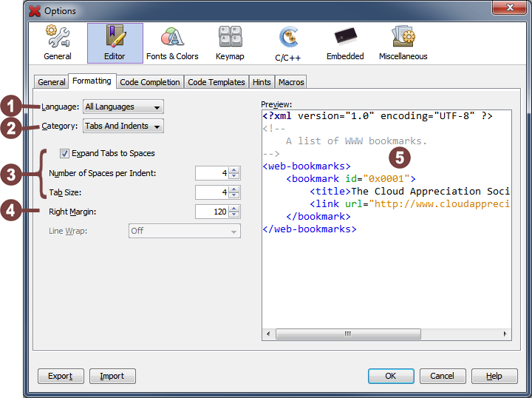Open the Miscellaneous options icon
532x398 pixels.
point(403,43)
